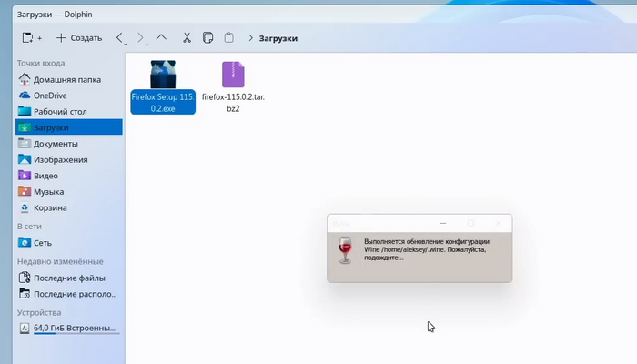Viewport: 637px width, 364px height.
Task: Cut the selection with the scissors icon
Action: click(187, 38)
